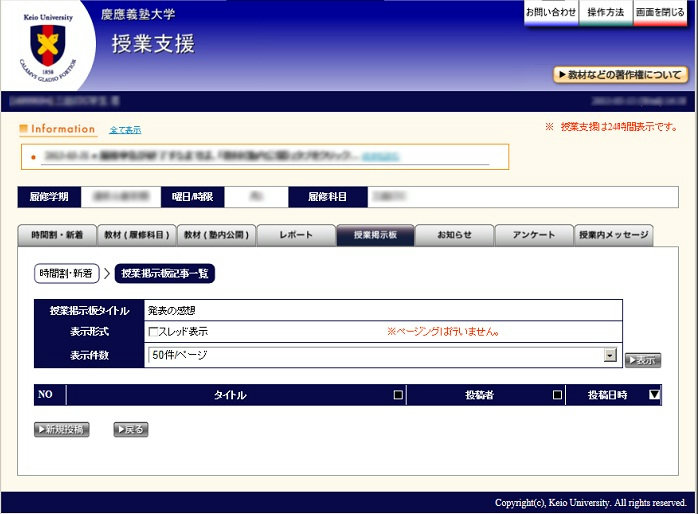Switch to the お知らせ tab
Viewport: 698px width, 514px height.
click(455, 235)
